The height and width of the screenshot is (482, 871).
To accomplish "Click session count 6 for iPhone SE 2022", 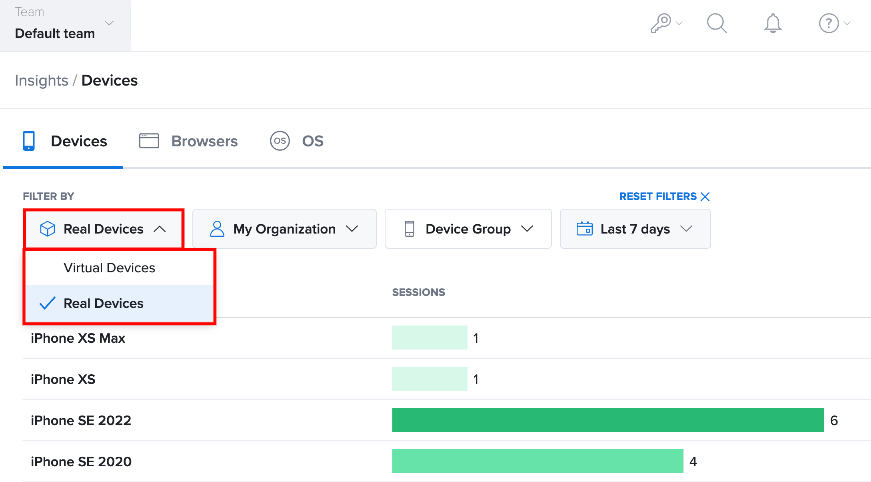I will [834, 420].
